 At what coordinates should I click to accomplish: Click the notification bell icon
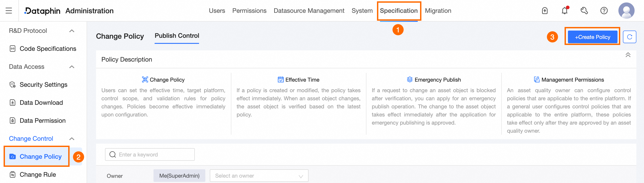point(565,11)
